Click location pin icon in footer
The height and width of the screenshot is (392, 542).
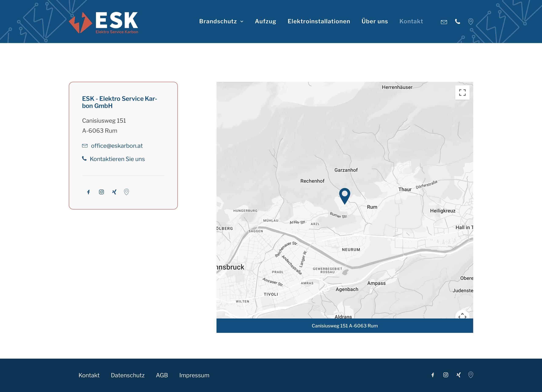pyautogui.click(x=471, y=375)
